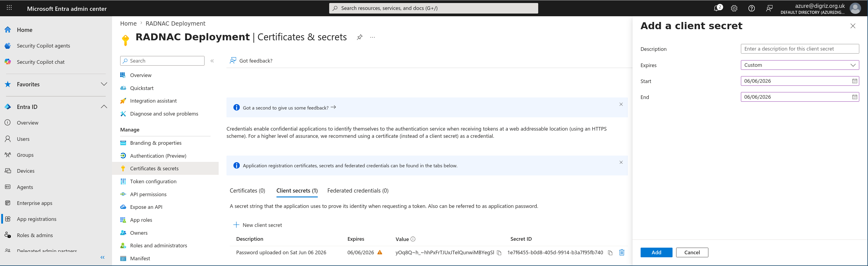This screenshot has width=868, height=266.
Task: Open Security Copilot agents
Action: tap(43, 46)
